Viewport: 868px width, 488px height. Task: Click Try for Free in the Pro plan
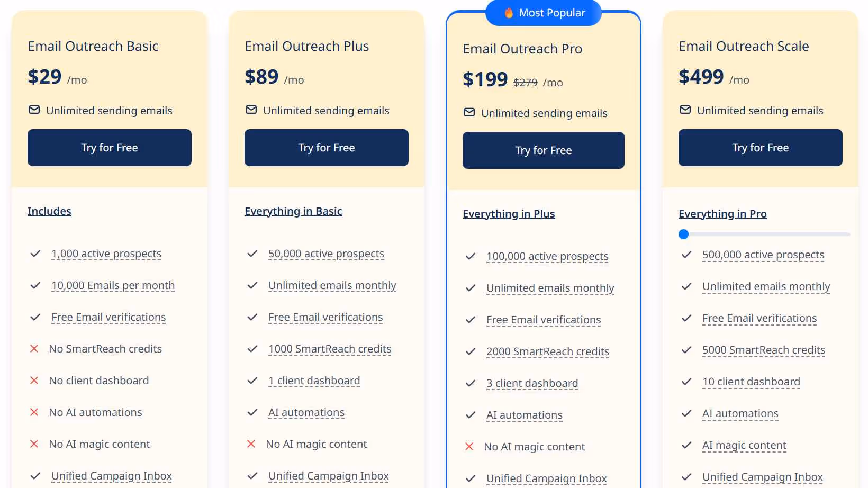[543, 150]
